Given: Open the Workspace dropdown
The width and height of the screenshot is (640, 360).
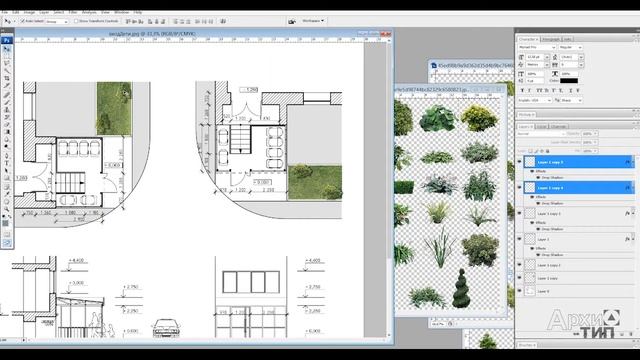Looking at the screenshot, I should pos(313,21).
